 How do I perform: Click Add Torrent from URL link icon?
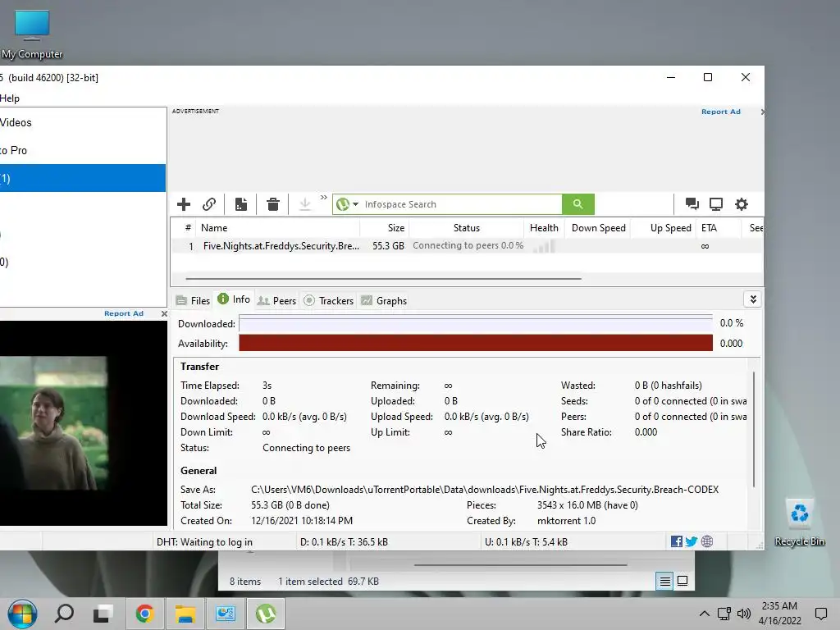pos(209,204)
